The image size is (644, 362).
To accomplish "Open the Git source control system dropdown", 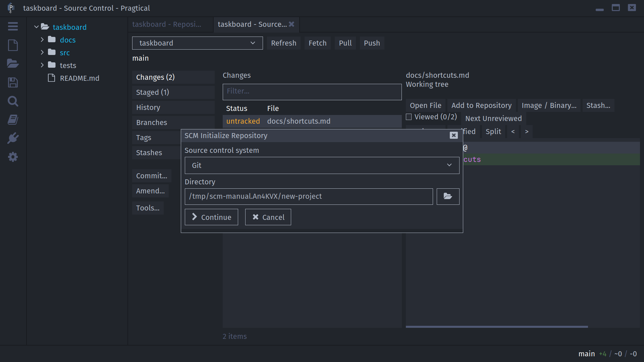I will (x=322, y=165).
